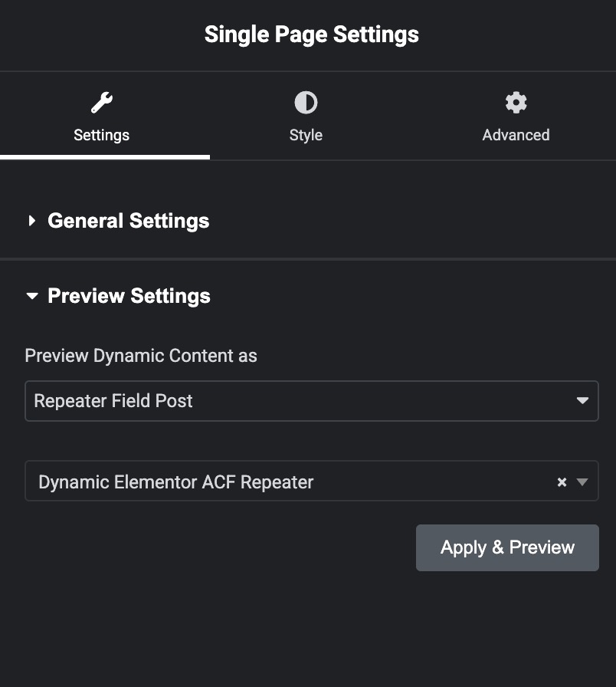Click the wrench icon above Settings
This screenshot has height=687, width=616.
[x=101, y=103]
